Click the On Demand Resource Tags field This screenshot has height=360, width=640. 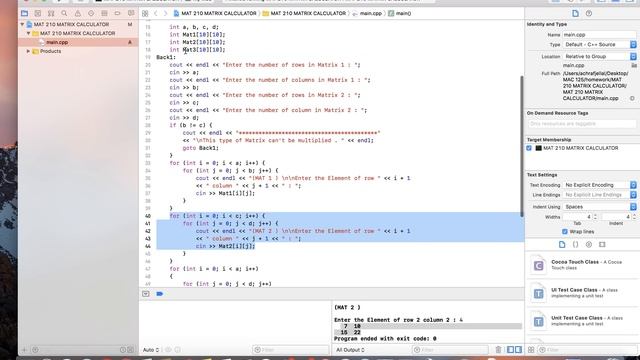click(582, 124)
